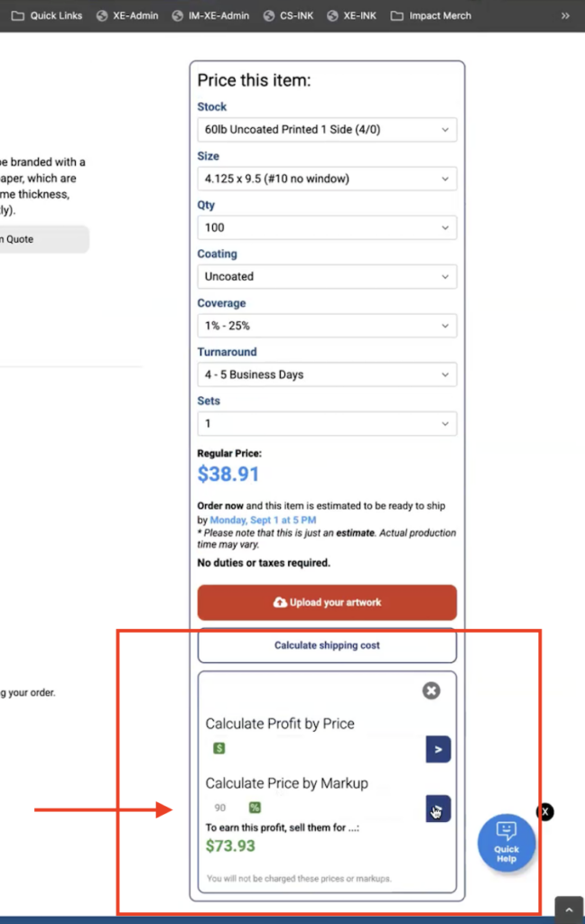Viewport: 585px width, 924px height.
Task: Click Calculate shipping cost button
Action: click(x=327, y=645)
